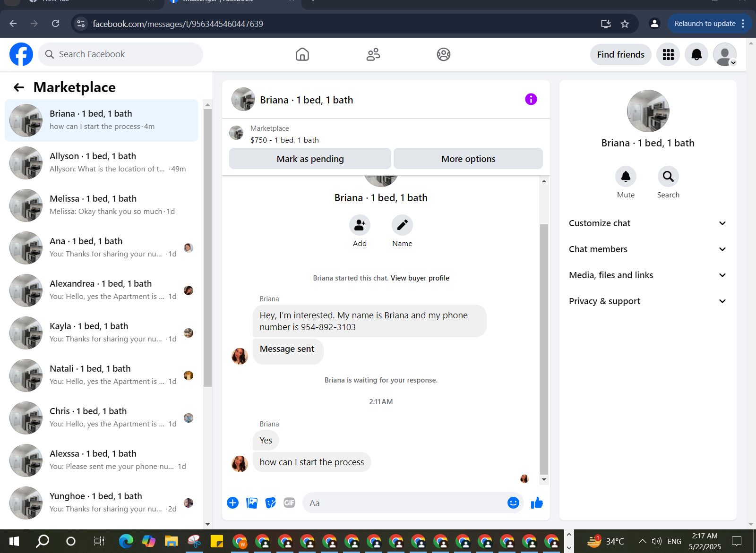This screenshot has width=756, height=553.
Task: Open conversation info with the purple icon
Action: (x=531, y=99)
